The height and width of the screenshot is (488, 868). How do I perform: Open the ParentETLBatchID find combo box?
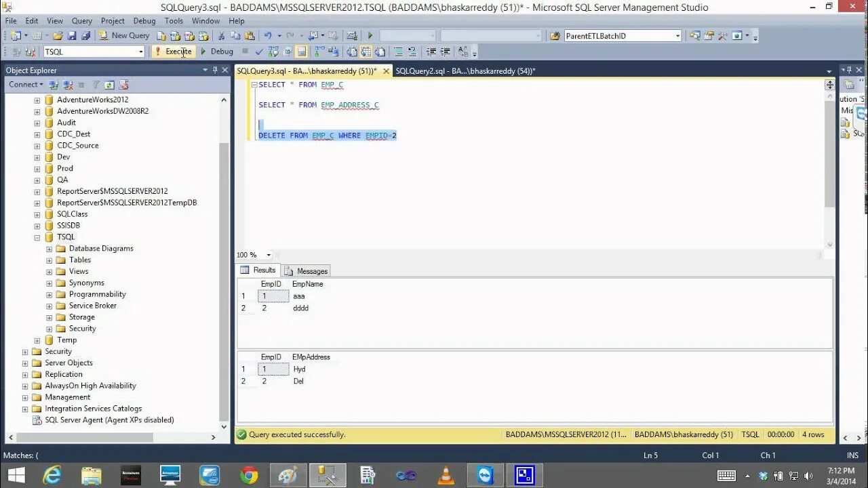tap(677, 36)
